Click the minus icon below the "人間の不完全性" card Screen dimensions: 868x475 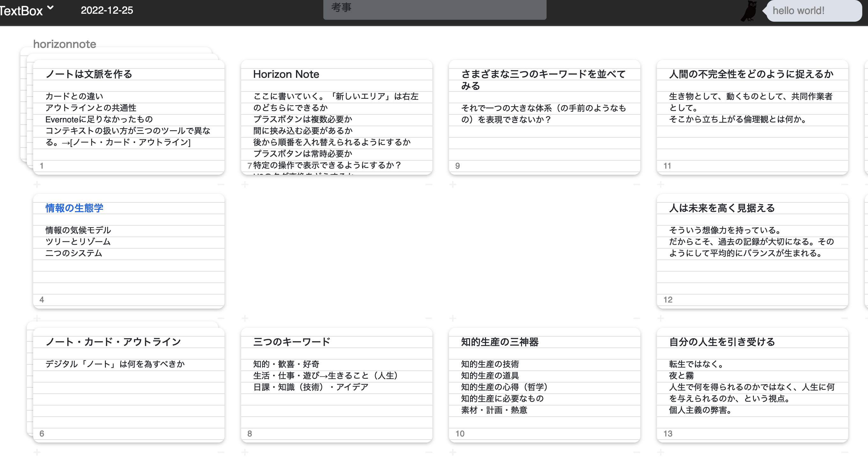844,184
